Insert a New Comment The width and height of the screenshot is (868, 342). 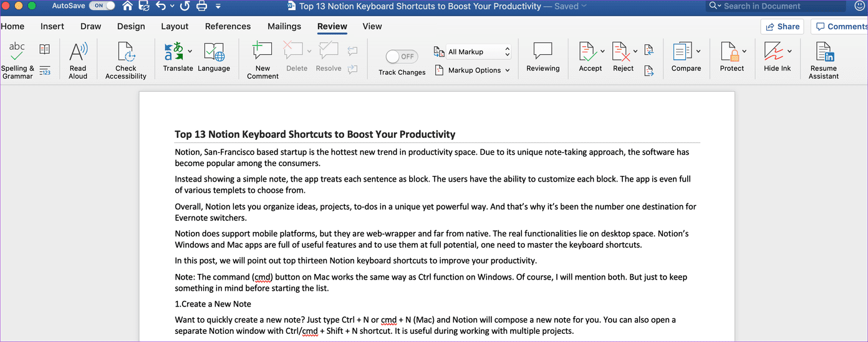tap(263, 61)
